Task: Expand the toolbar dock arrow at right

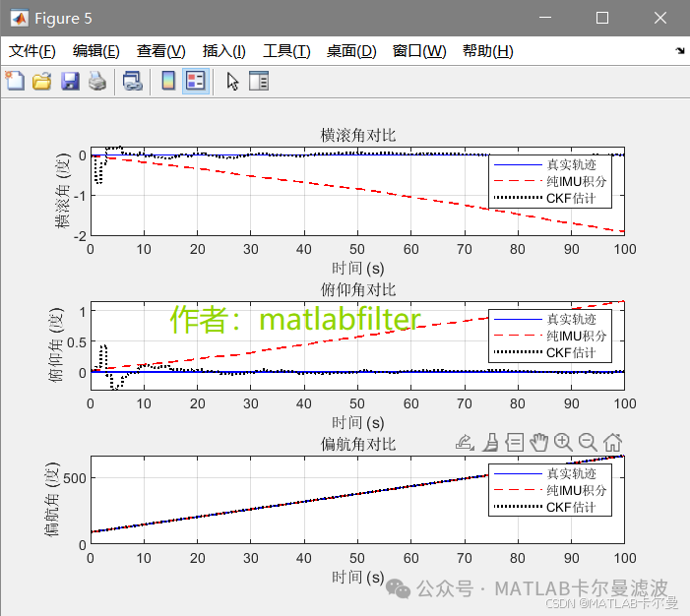Action: tap(680, 50)
